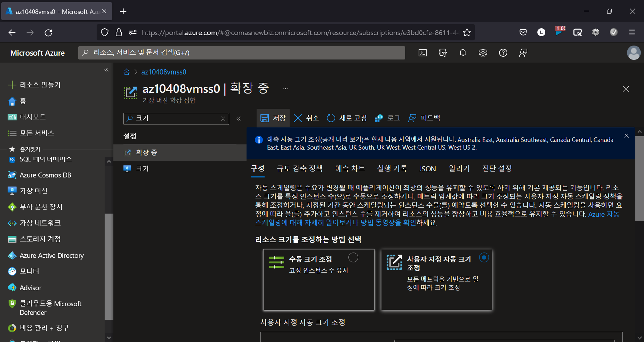Open Virtual networks (가상 네트워크)

coord(34,223)
